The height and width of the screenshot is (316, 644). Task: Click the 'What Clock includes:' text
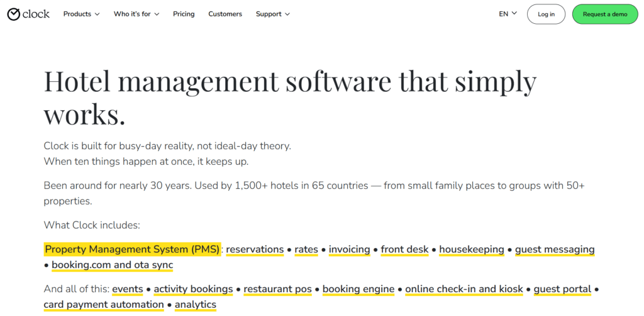pyautogui.click(x=92, y=225)
